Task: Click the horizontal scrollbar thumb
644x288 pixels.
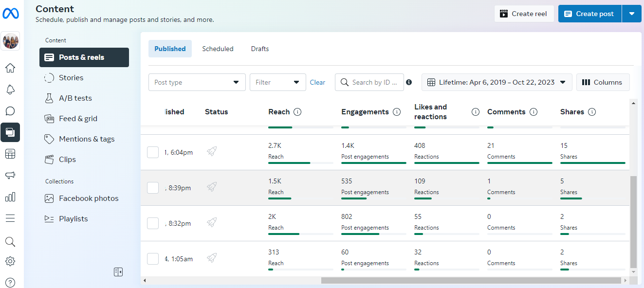Action: point(471,281)
